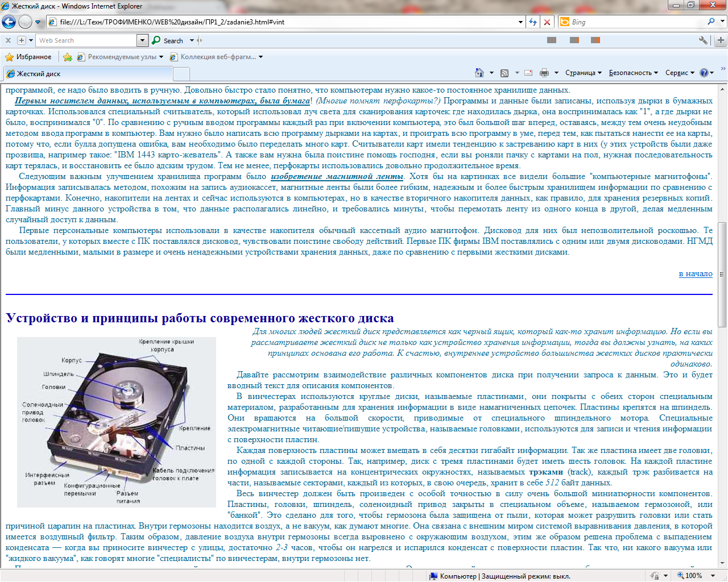This screenshot has width=728, height=582.
Task: Click the browser Back arrow button
Action: (9, 22)
